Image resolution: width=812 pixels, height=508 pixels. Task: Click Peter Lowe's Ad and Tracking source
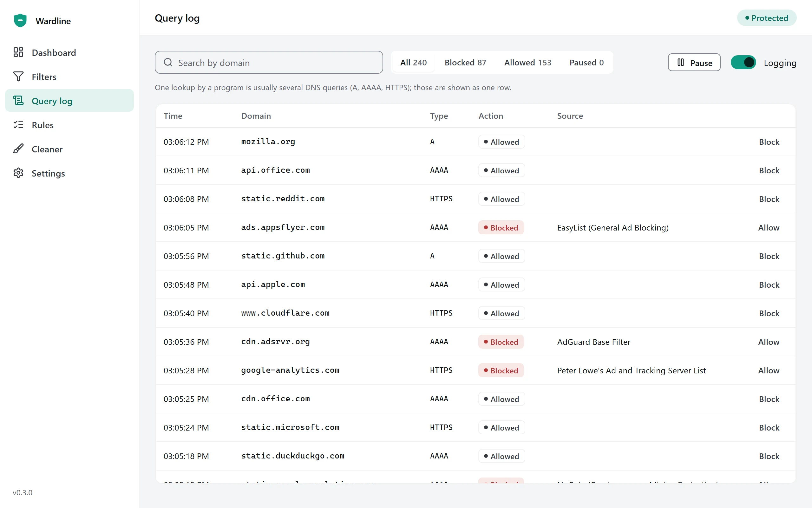point(632,370)
